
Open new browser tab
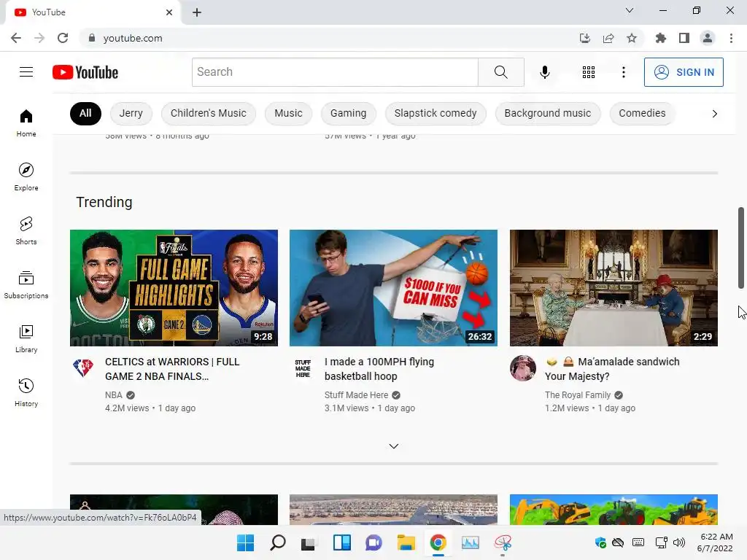click(197, 12)
